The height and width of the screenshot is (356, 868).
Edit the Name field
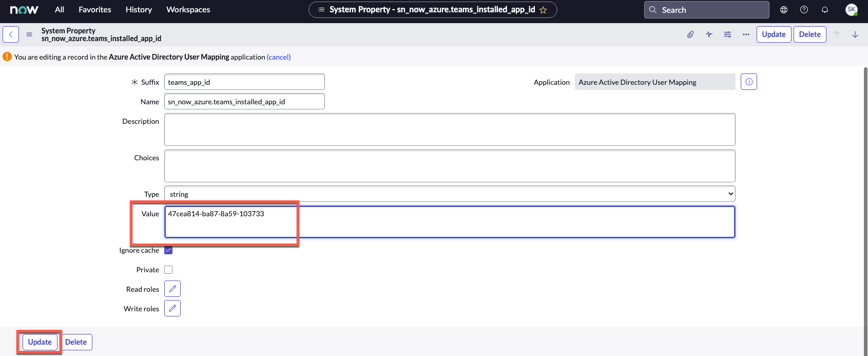[x=244, y=102]
